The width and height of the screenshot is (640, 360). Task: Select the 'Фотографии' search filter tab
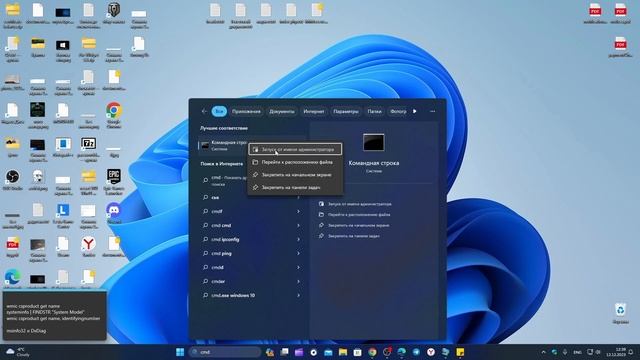398,111
